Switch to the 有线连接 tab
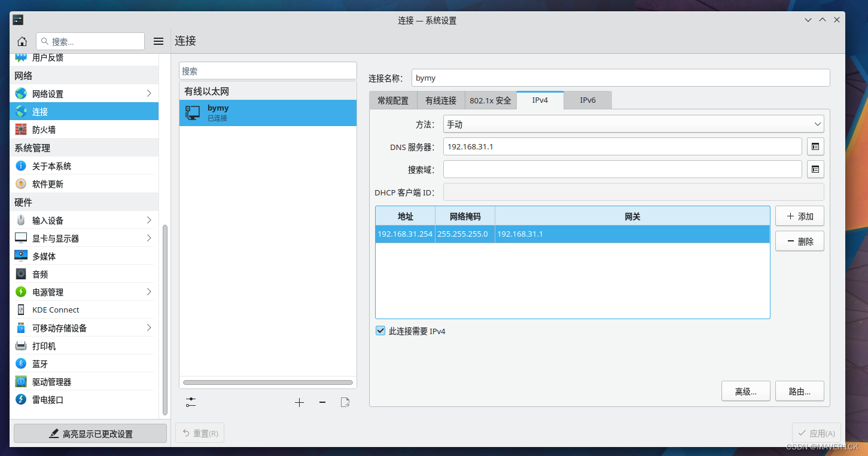 pos(441,100)
